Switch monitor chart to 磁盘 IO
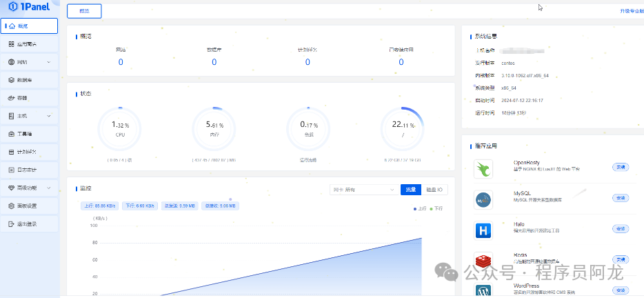The height and width of the screenshot is (298, 644). pos(434,190)
